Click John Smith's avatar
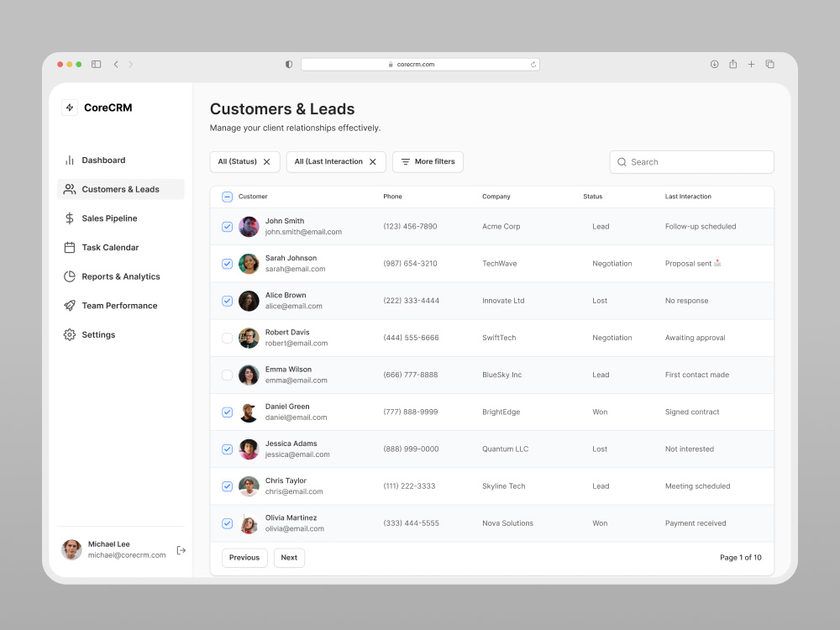 coord(249,227)
